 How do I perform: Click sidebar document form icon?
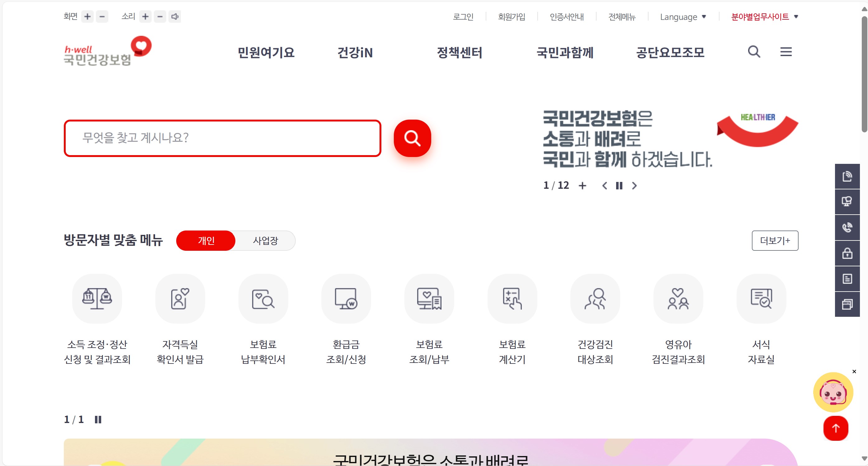847,279
